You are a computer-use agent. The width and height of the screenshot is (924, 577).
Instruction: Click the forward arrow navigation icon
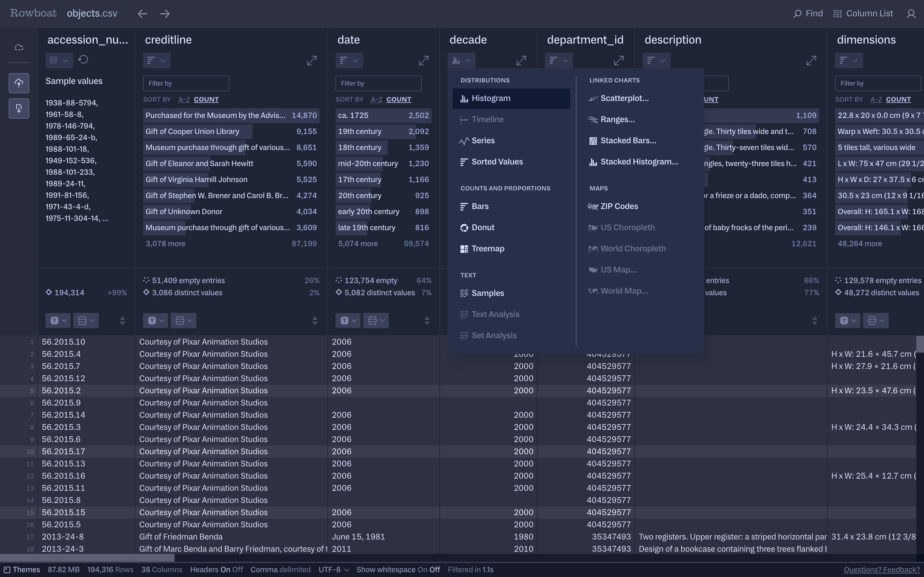tap(165, 14)
